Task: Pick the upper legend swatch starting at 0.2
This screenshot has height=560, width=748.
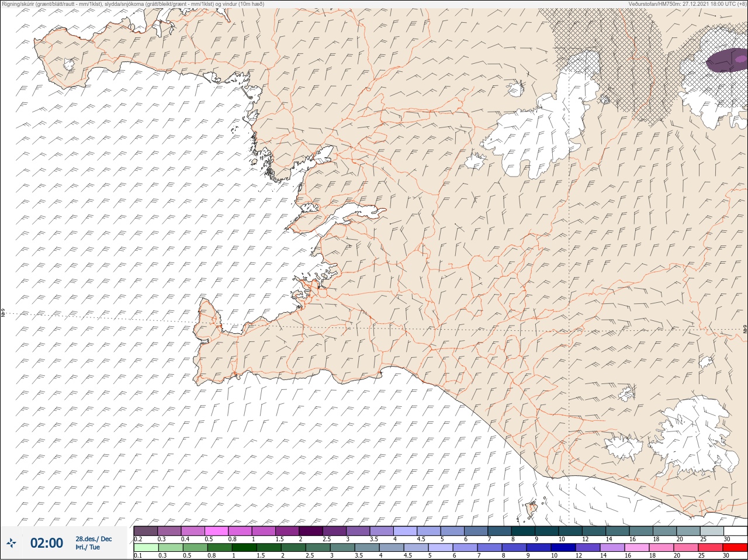Action: (146, 531)
